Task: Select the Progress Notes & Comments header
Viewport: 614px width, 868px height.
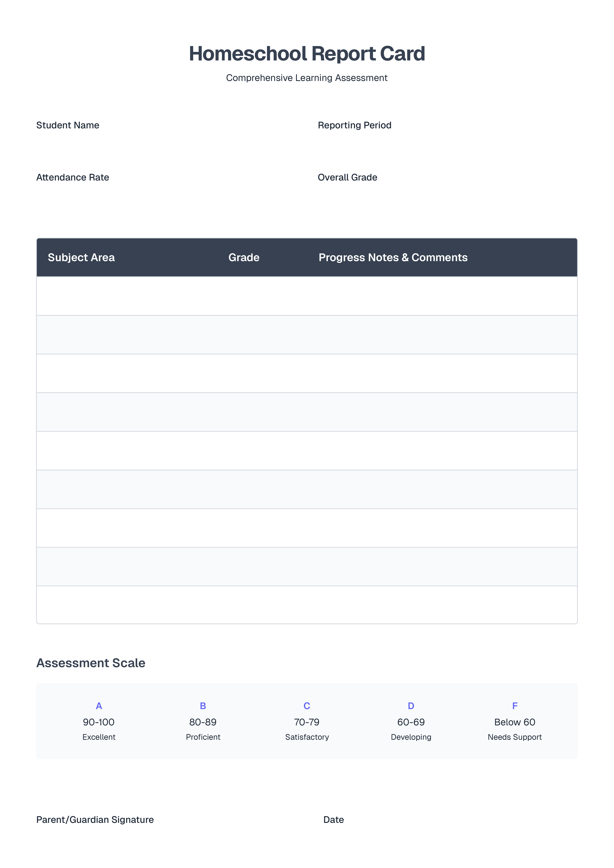Action: coord(393,257)
